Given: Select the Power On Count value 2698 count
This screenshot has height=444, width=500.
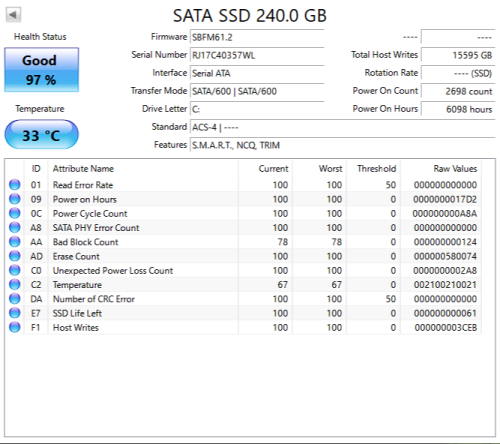Looking at the screenshot, I should point(458,91).
